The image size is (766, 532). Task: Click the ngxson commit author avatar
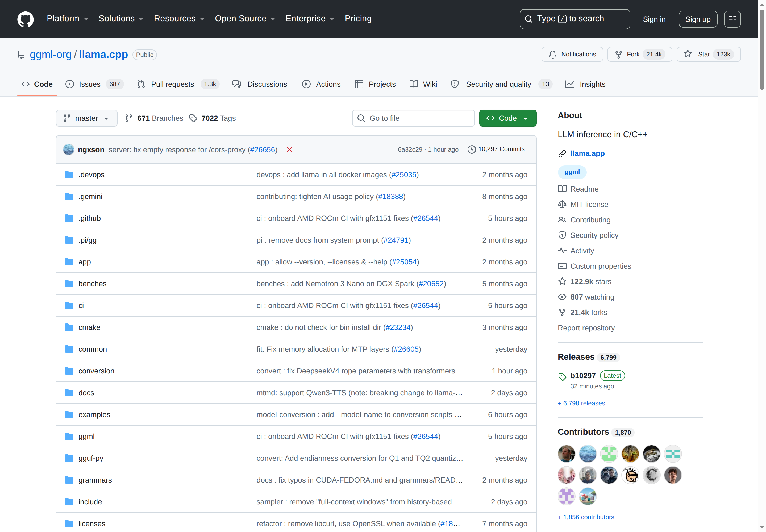68,150
